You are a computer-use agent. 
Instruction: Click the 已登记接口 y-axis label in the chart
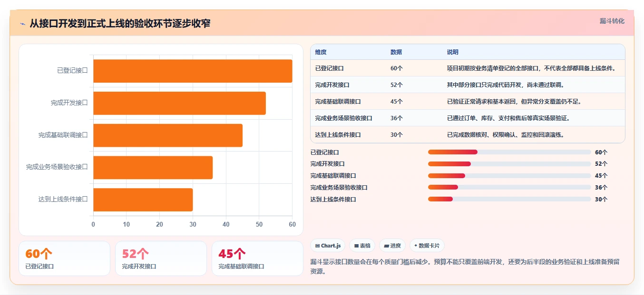(x=73, y=71)
